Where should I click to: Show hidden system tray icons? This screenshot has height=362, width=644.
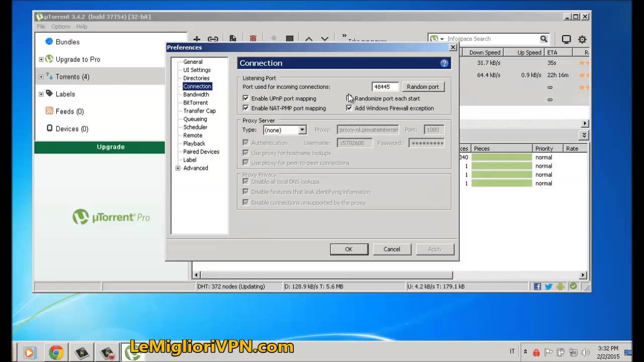pos(525,352)
